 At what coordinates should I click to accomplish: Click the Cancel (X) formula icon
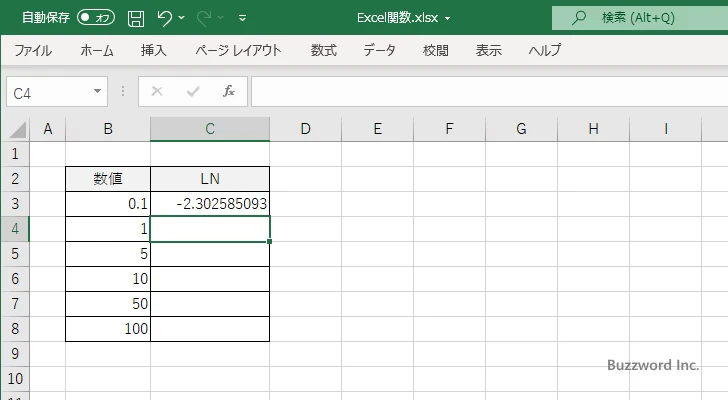157,91
